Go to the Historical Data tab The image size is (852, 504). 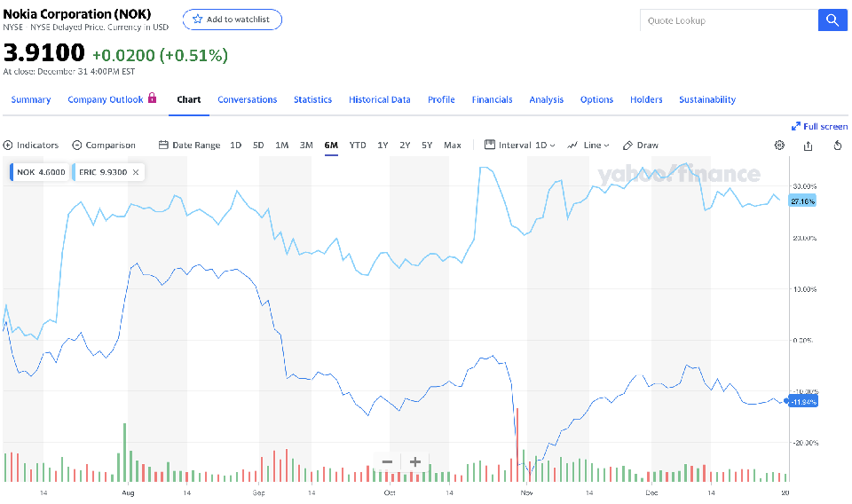pyautogui.click(x=379, y=99)
